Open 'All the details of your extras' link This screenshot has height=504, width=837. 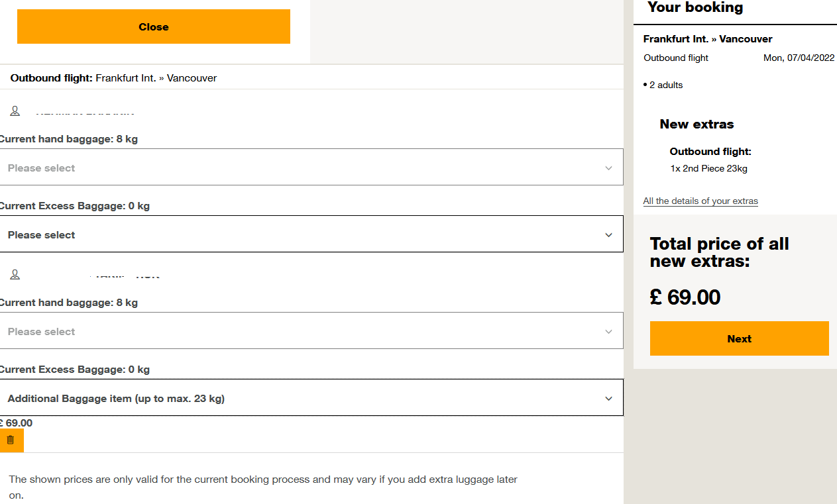click(x=700, y=201)
